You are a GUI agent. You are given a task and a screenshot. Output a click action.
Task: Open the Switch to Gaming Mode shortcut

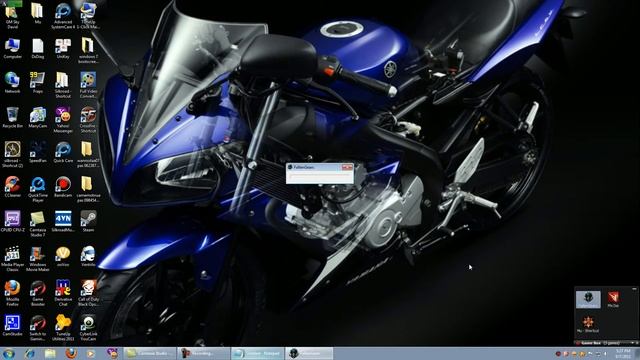pos(38,328)
